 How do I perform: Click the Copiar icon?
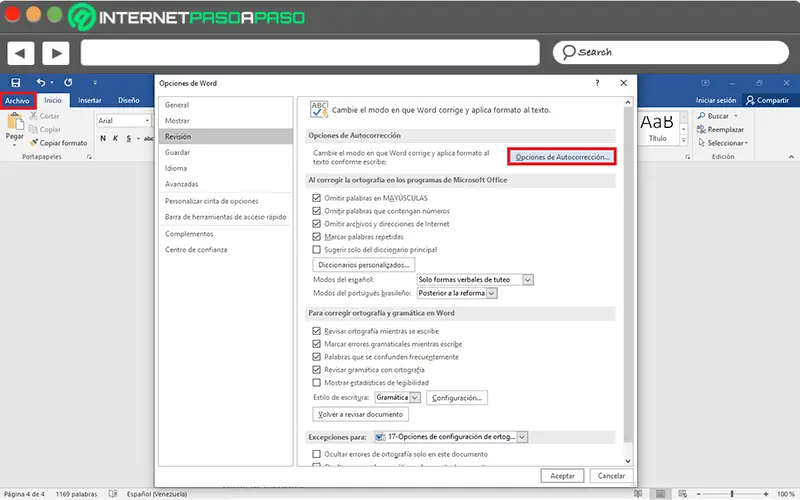[x=34, y=129]
